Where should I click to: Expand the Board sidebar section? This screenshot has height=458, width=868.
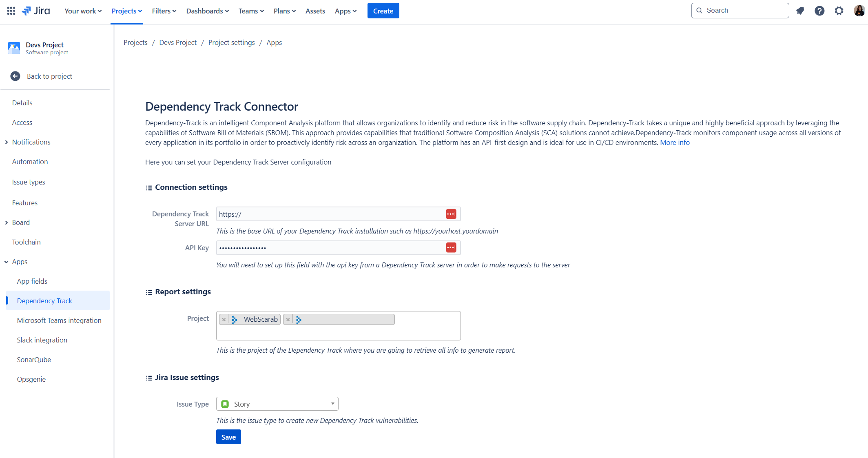click(7, 222)
